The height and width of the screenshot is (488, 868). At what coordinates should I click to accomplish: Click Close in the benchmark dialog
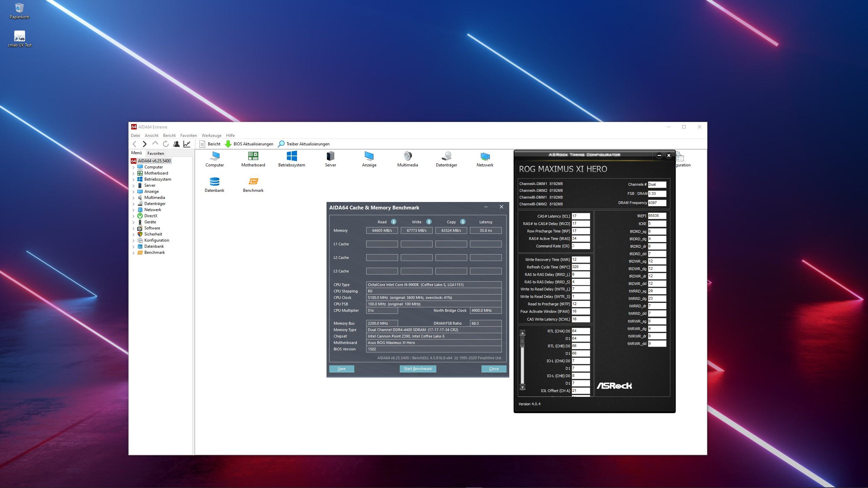tap(494, 369)
